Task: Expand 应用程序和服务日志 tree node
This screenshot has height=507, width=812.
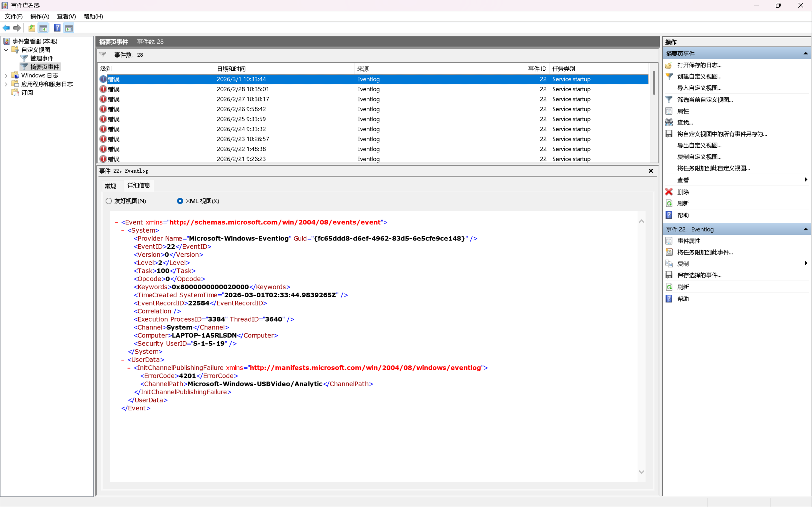Action: point(6,84)
